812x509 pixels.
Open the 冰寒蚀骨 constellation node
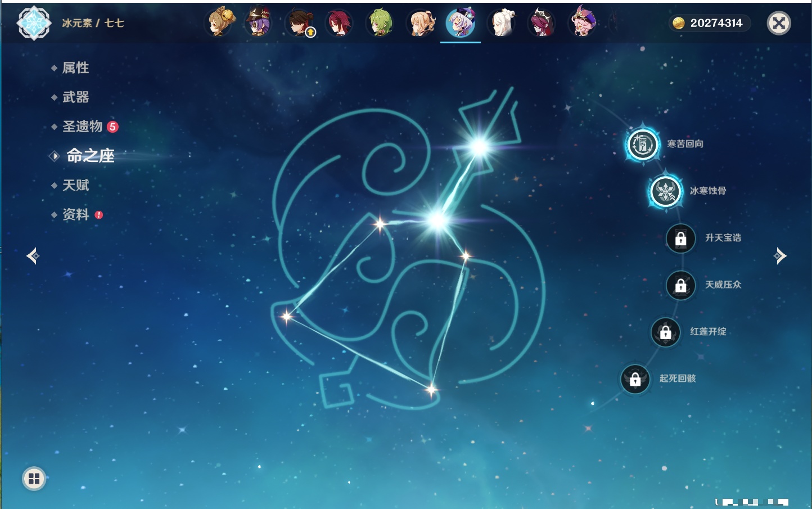point(665,191)
